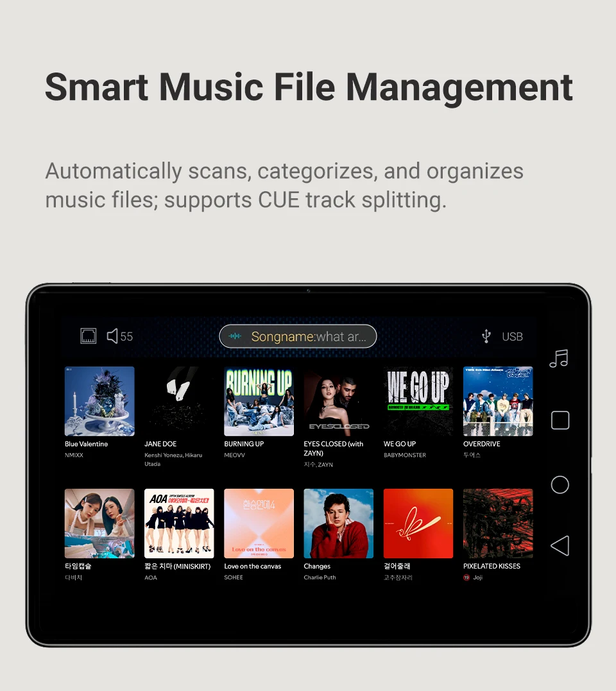Tap the square recent apps icon
The height and width of the screenshot is (691, 616).
[x=560, y=420]
